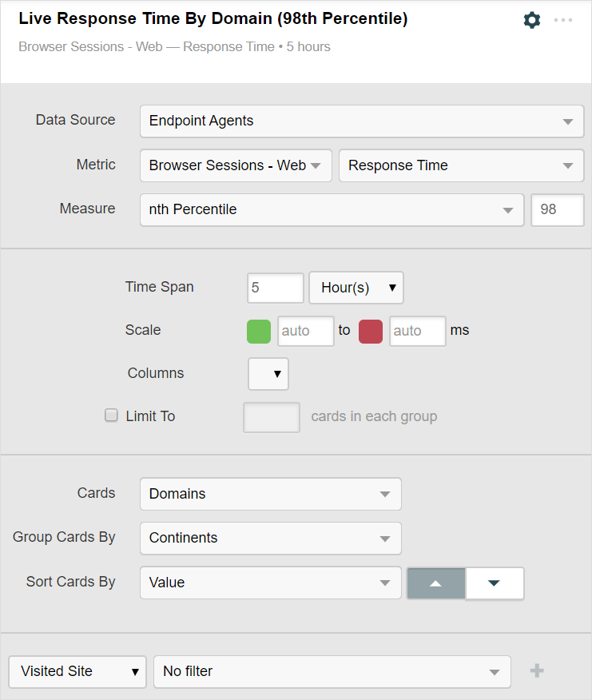Screen dimensions: 592x700
Task: Change the Hour(s) time unit selector
Action: 356,288
